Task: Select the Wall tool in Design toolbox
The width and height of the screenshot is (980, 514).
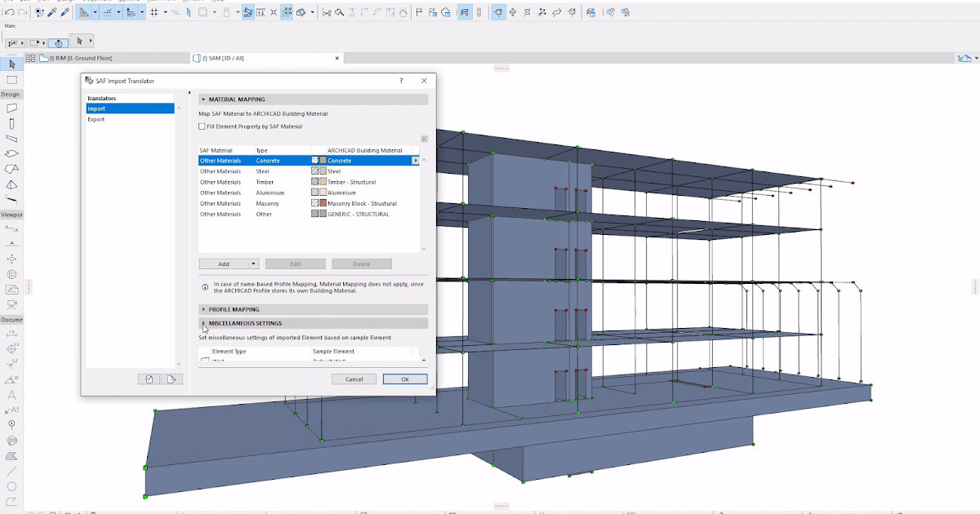Action: tap(11, 108)
